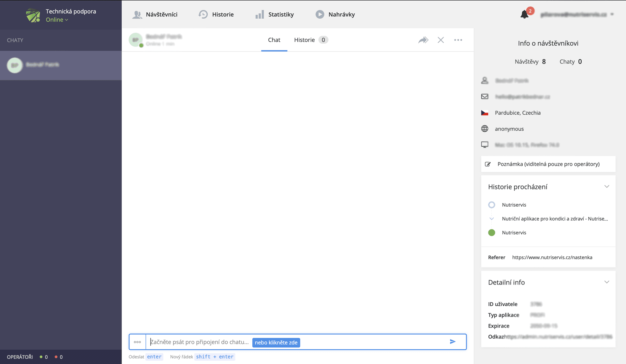
Task: Click the visitor transfer/forward icon
Action: click(424, 40)
